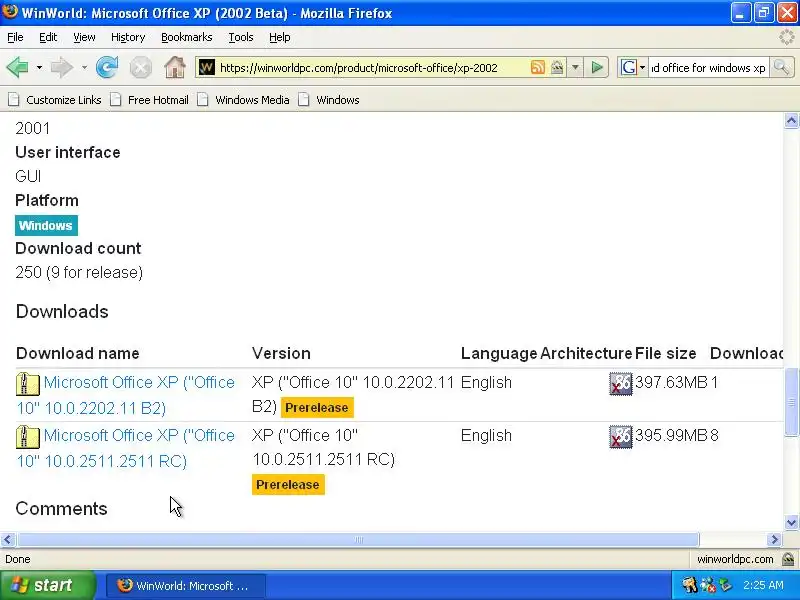Open the Free Hotmail bookmark
The height and width of the screenshot is (600, 800).
[150, 100]
